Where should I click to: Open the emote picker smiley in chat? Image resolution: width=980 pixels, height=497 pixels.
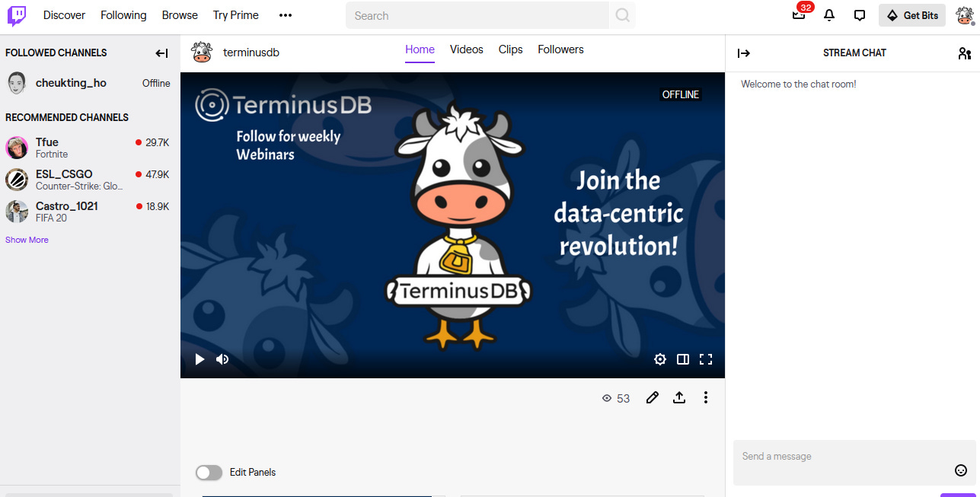pyautogui.click(x=961, y=470)
